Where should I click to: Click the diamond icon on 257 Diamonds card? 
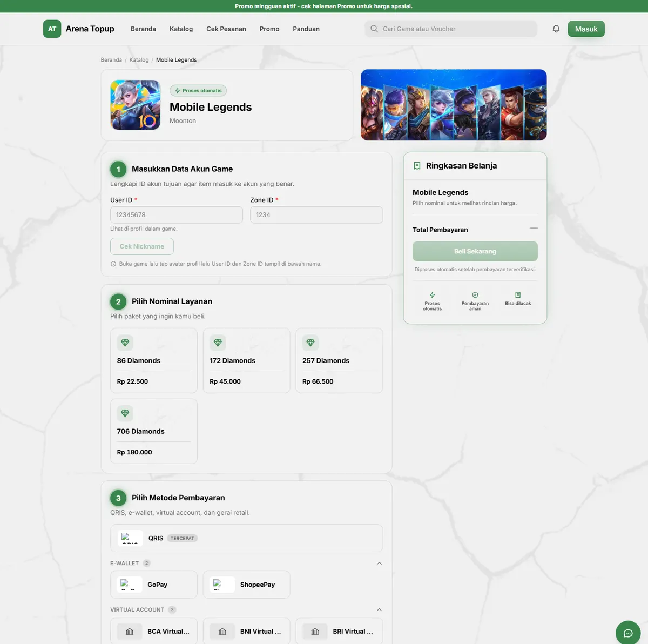point(310,343)
